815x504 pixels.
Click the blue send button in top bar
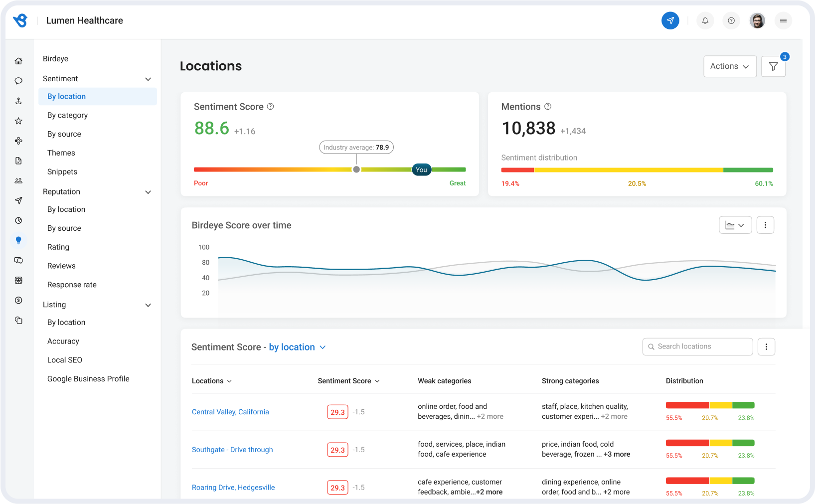click(670, 20)
